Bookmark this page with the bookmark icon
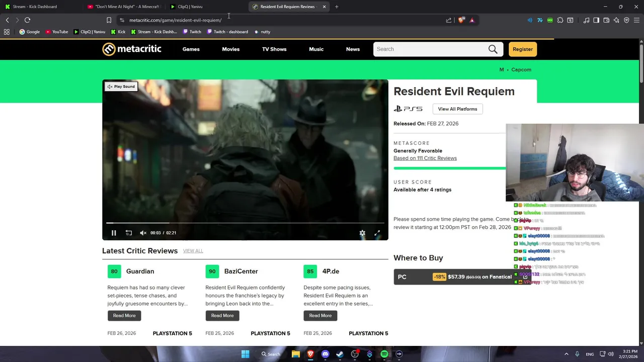Viewport: 644px width, 362px height. pos(109,20)
